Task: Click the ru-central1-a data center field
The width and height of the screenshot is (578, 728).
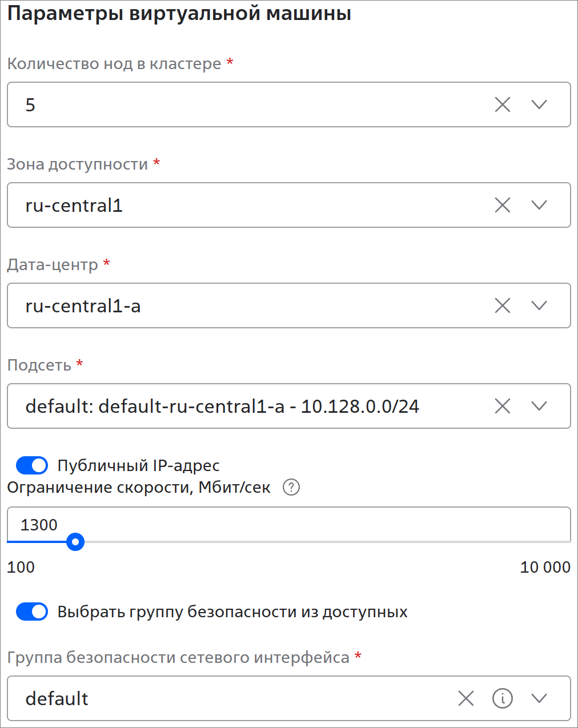Action: [x=228, y=305]
